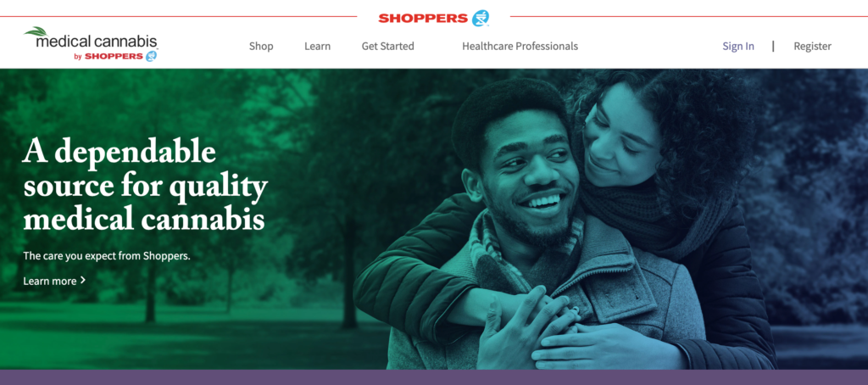
Task: Click the purple strip below the banner
Action: click(x=434, y=377)
